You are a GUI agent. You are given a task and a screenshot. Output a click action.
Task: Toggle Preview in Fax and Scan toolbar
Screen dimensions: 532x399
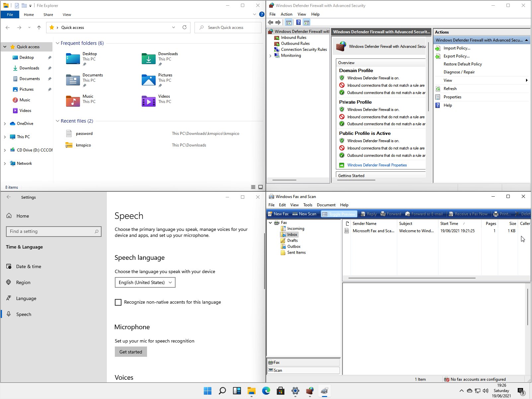click(339, 214)
